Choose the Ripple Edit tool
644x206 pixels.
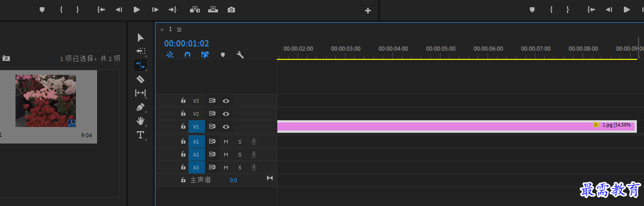click(x=140, y=65)
